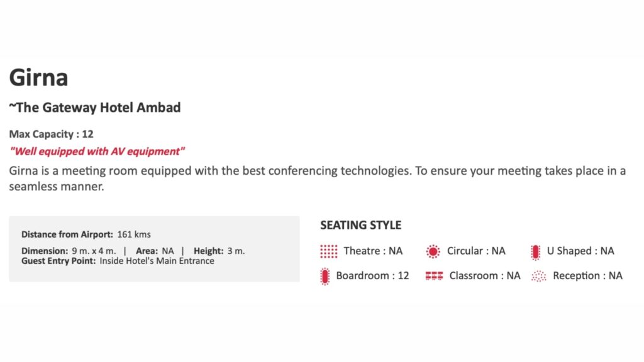Click the Theatre seating icon
This screenshot has height=362, width=644.
pyautogui.click(x=328, y=251)
